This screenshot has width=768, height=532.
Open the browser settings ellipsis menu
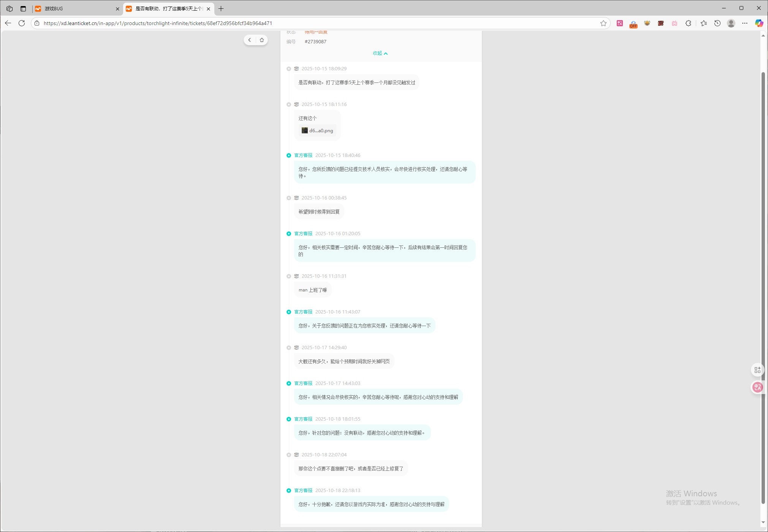(x=745, y=23)
